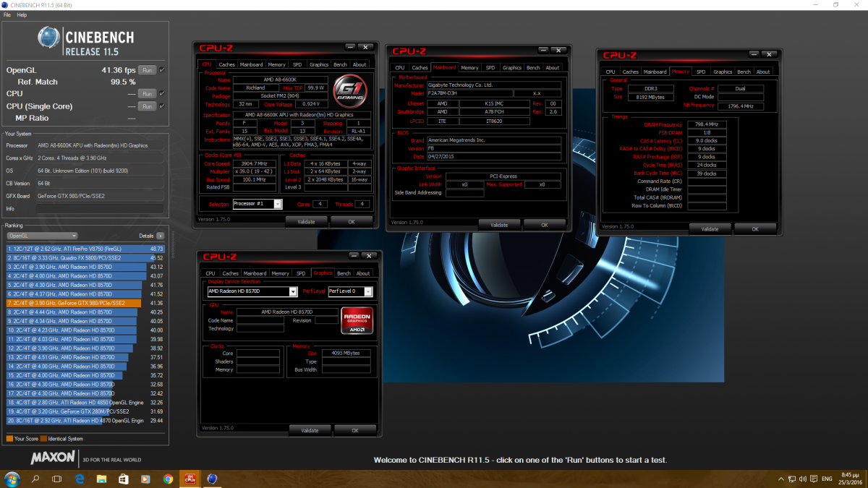Click Validate in the Memory window
The width and height of the screenshot is (868, 488).
pyautogui.click(x=710, y=228)
